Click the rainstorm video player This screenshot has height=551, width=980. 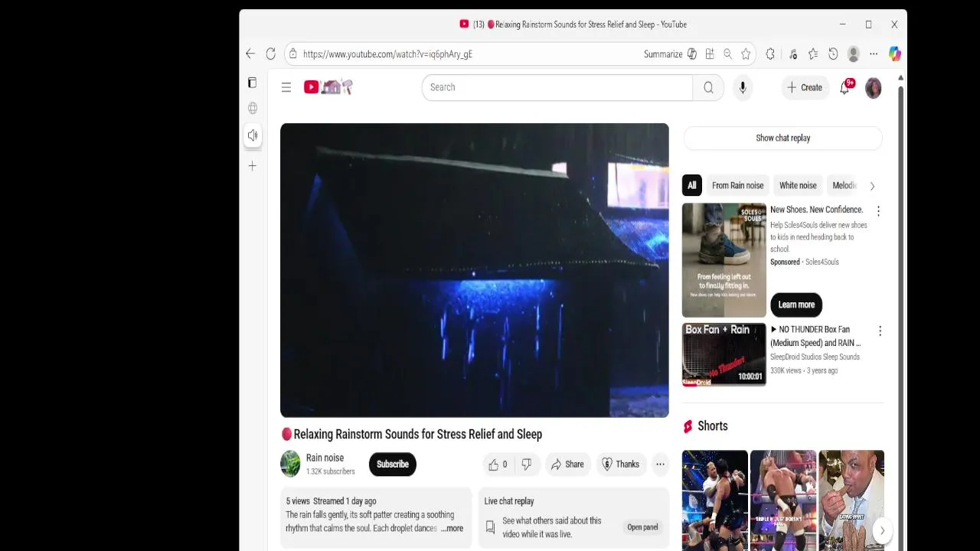point(474,270)
